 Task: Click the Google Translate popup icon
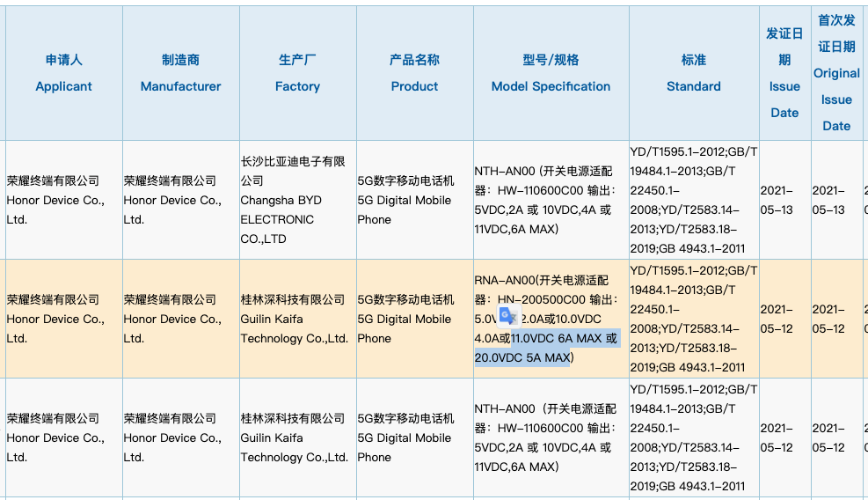coord(508,317)
